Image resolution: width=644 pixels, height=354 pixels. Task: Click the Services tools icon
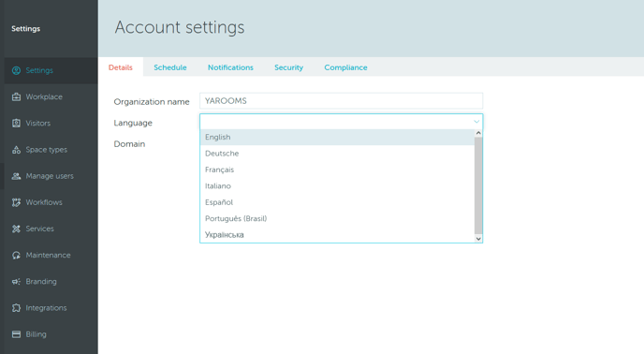pyautogui.click(x=16, y=229)
